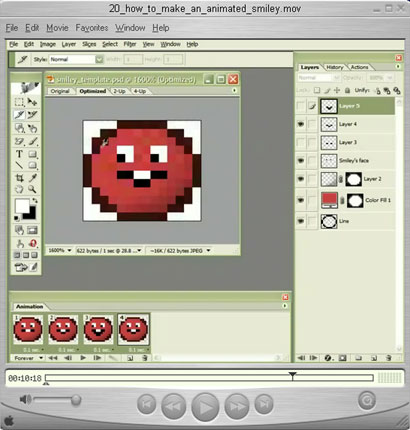Switch to the Actions tab
This screenshot has height=430, width=410.
[359, 67]
